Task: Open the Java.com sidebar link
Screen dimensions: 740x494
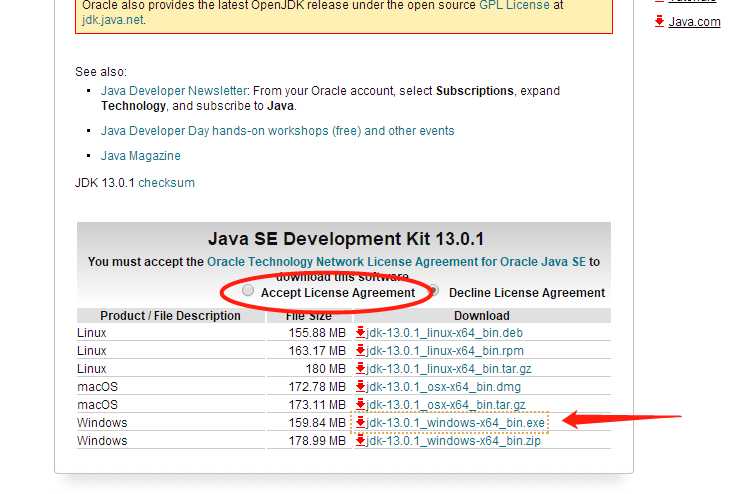Action: 694,22
